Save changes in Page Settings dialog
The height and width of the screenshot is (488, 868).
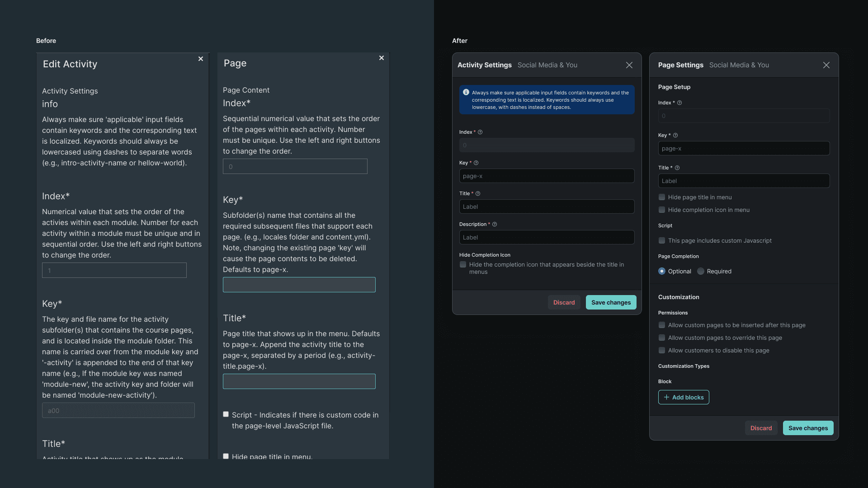[x=808, y=428]
